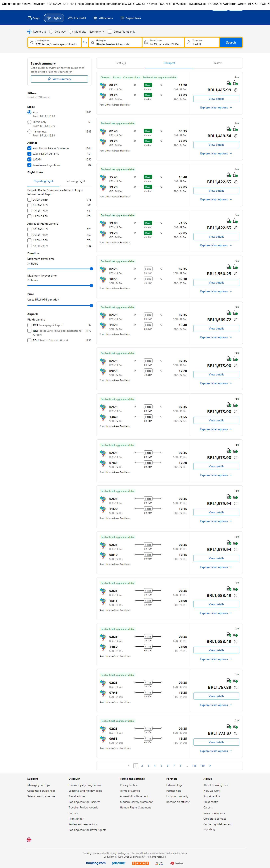The width and height of the screenshot is (270, 868).
Task: Click the info icon beside the Best tab
Action: coord(124,63)
